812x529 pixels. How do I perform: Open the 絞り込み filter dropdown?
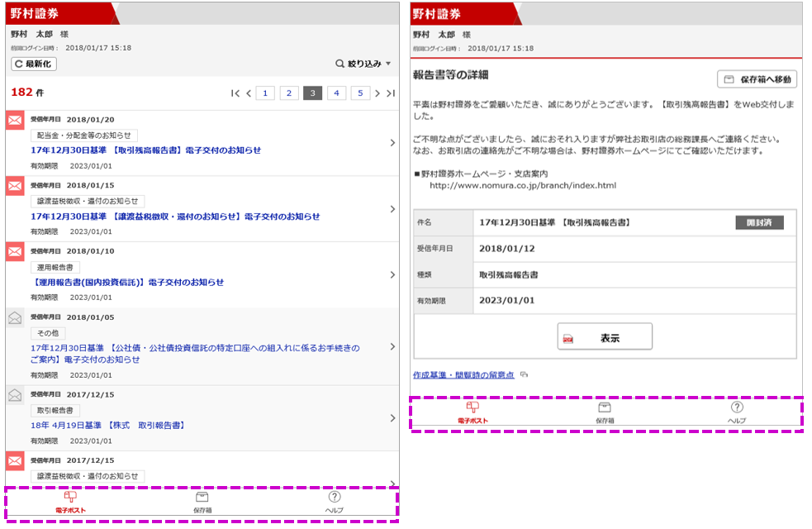[363, 64]
